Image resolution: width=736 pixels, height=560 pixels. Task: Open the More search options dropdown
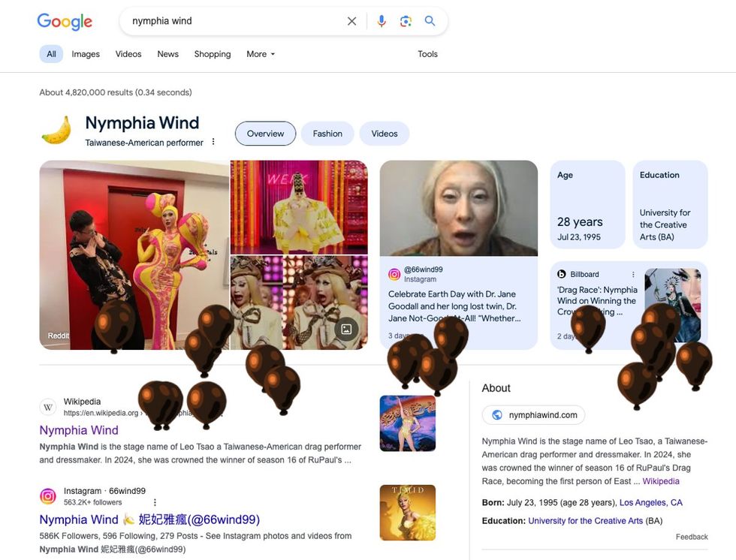point(260,53)
